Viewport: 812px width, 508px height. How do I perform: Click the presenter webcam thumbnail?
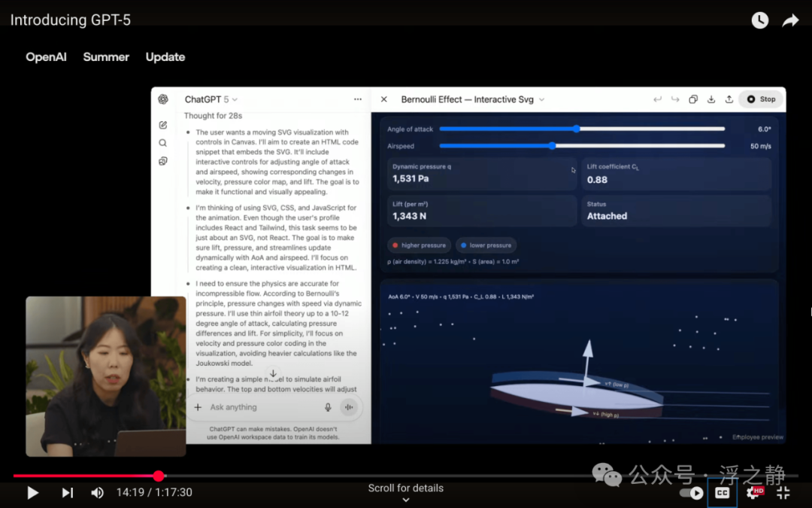[106, 376]
